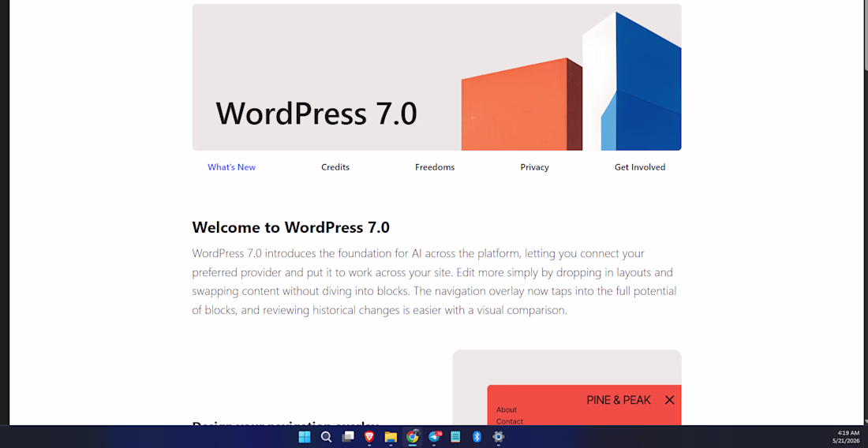The width and height of the screenshot is (868, 448).
Task: Open the Get Involved tab
Action: pos(640,167)
